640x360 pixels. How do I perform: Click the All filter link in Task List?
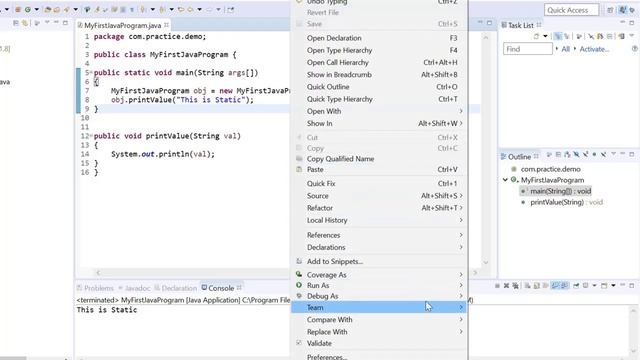coord(565,49)
